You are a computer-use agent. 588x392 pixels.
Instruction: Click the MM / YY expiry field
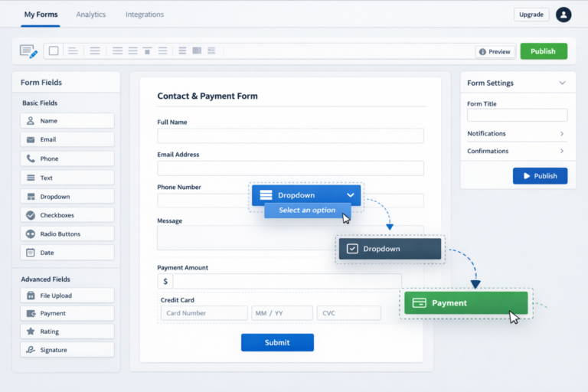tap(282, 313)
